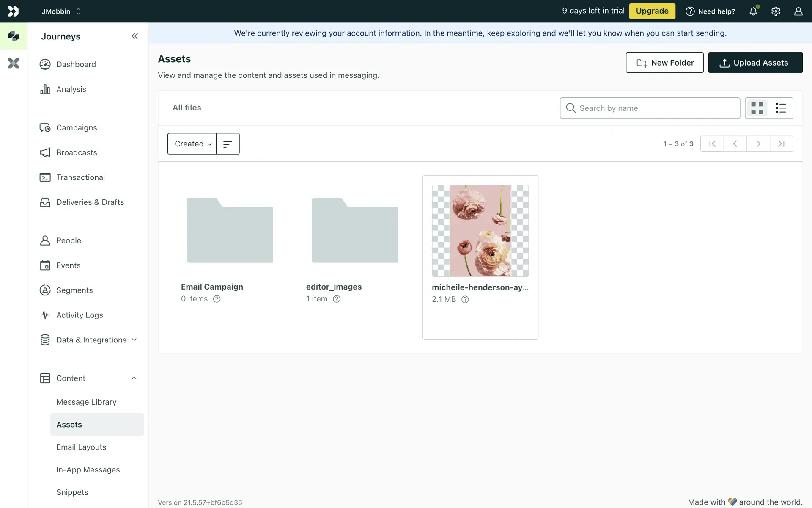Click the Upload Assets button

755,63
